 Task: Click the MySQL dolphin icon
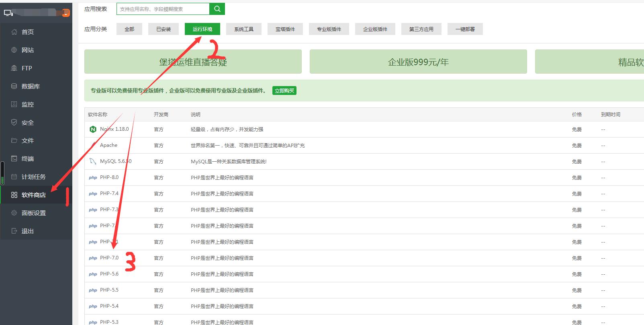[93, 161]
